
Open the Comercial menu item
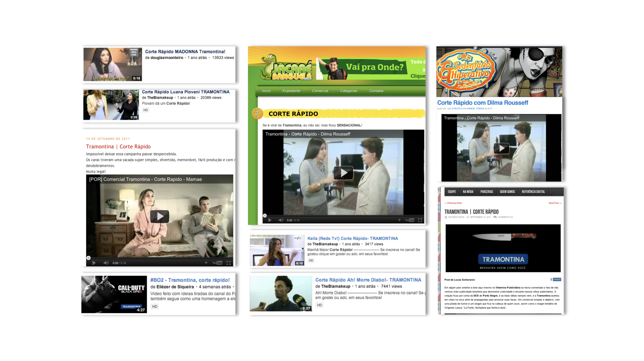320,91
